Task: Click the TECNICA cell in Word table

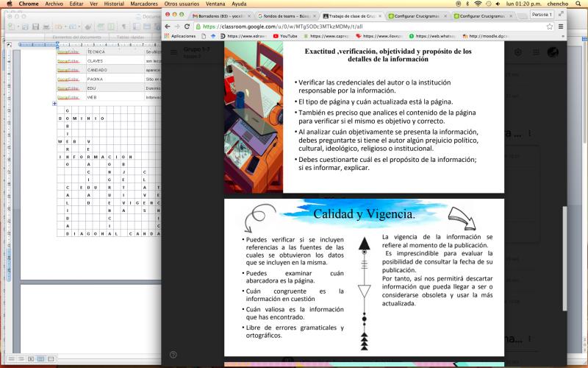Action: tap(115, 52)
